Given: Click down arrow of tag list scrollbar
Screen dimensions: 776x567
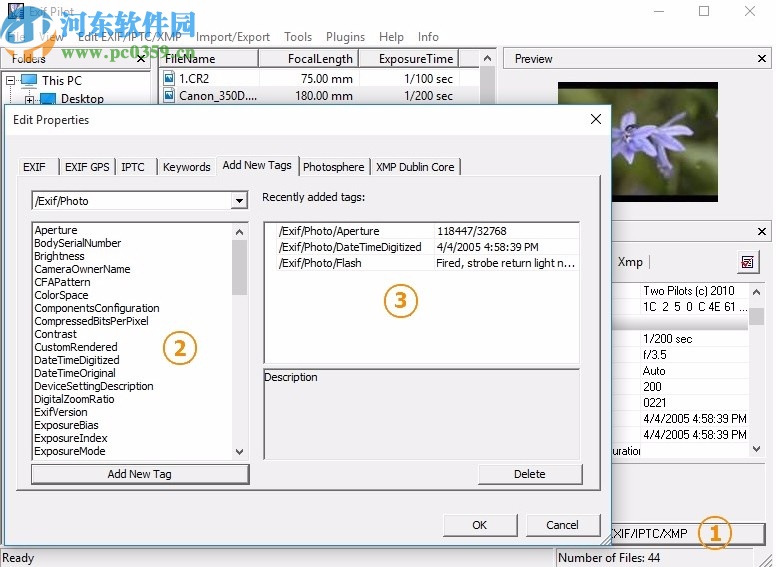Looking at the screenshot, I should [x=240, y=451].
